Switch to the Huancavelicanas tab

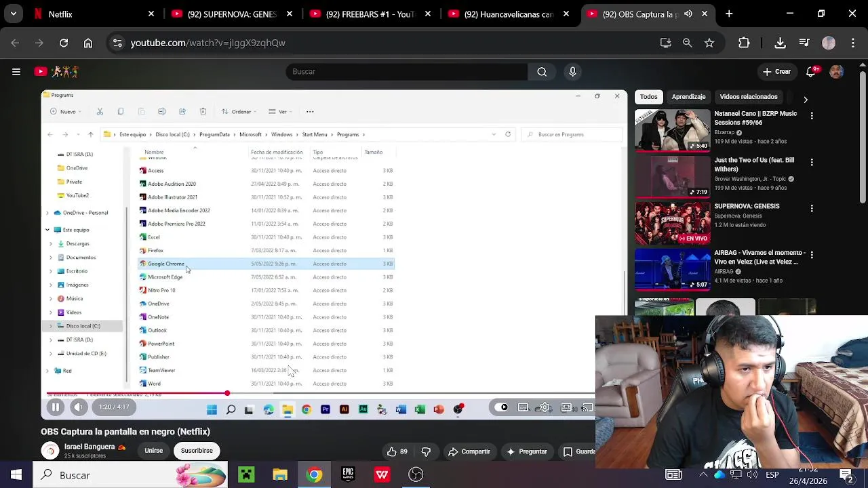click(x=507, y=14)
